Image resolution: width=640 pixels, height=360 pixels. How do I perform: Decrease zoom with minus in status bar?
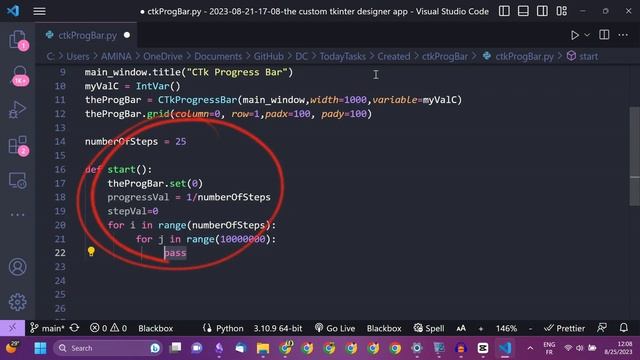[530, 328]
